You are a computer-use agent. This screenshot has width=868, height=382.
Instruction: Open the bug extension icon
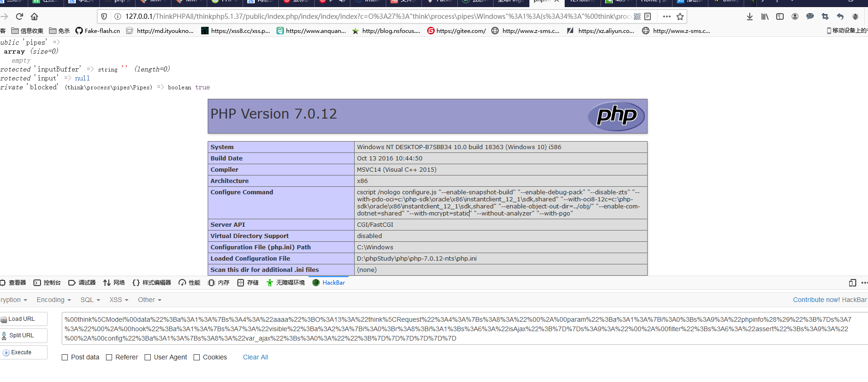855,16
